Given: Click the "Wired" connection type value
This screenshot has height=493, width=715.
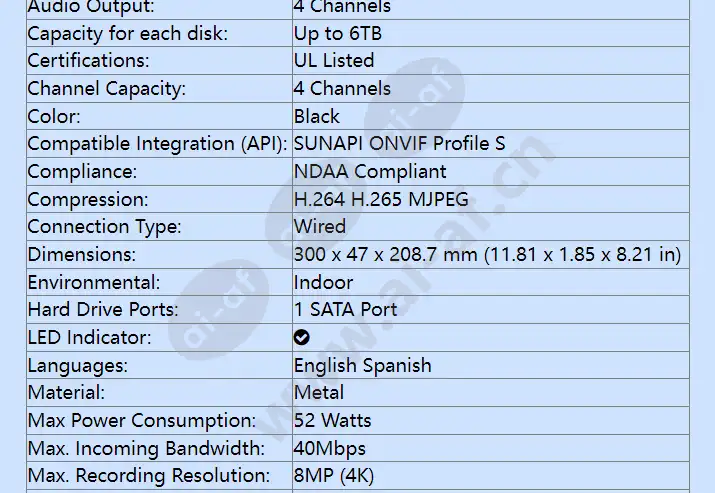Looking at the screenshot, I should coord(319,226).
